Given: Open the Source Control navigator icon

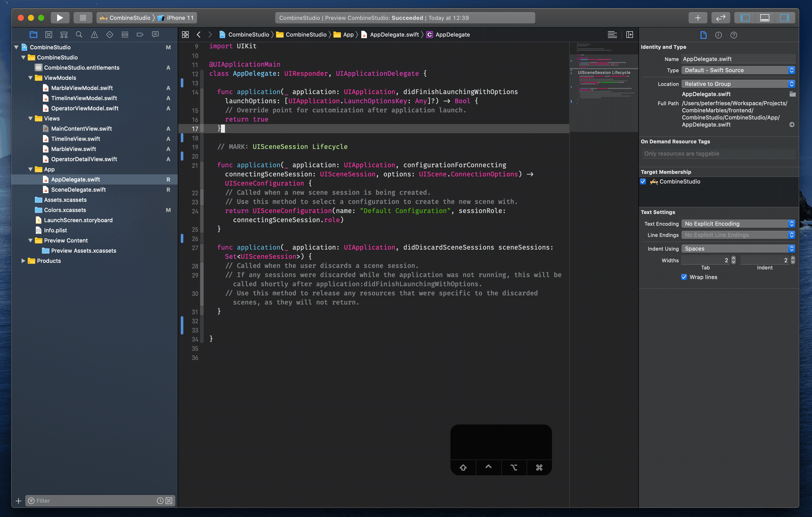Looking at the screenshot, I should (x=48, y=34).
